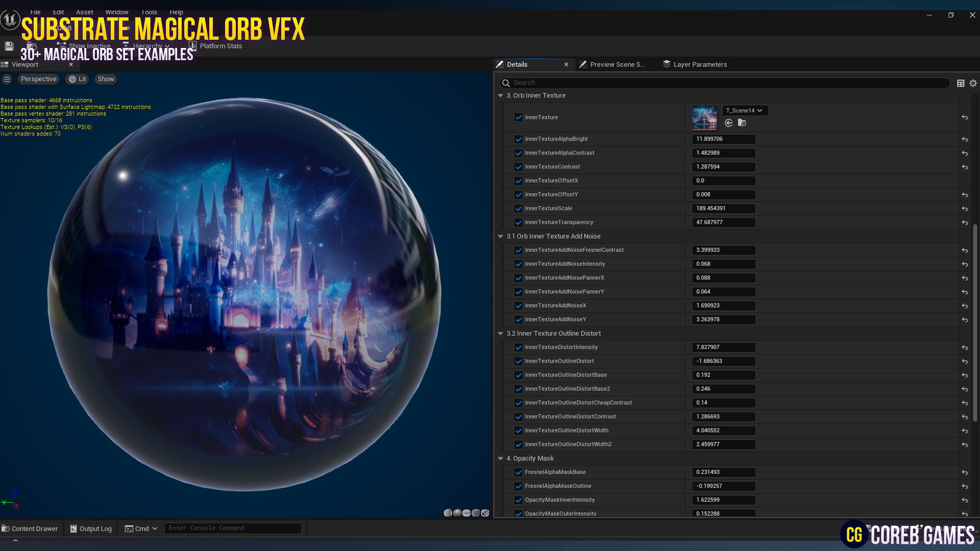Click the T_Scene14 texture thumbnail
980x551 pixels.
[704, 117]
